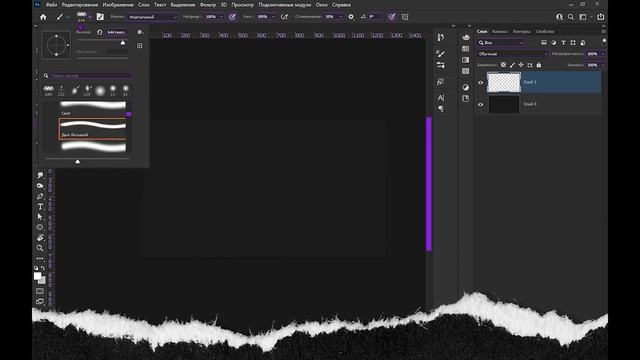Click the brush search input field

pos(91,76)
